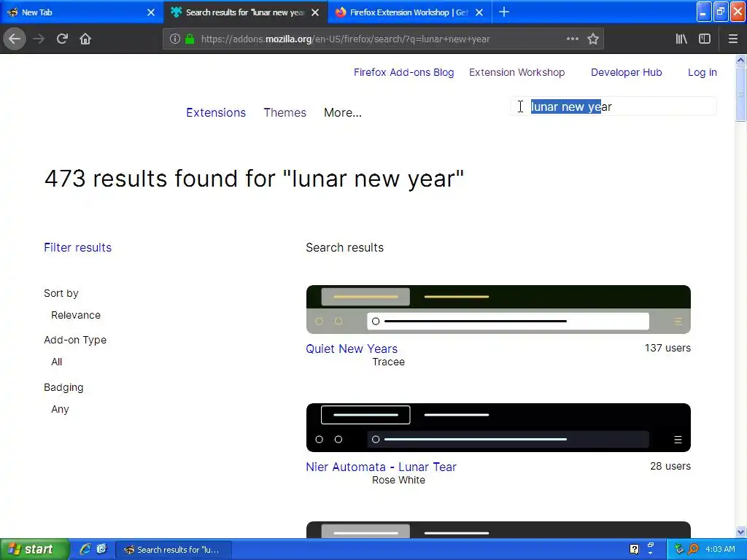
Task: Go to Themes section
Action: pos(285,112)
